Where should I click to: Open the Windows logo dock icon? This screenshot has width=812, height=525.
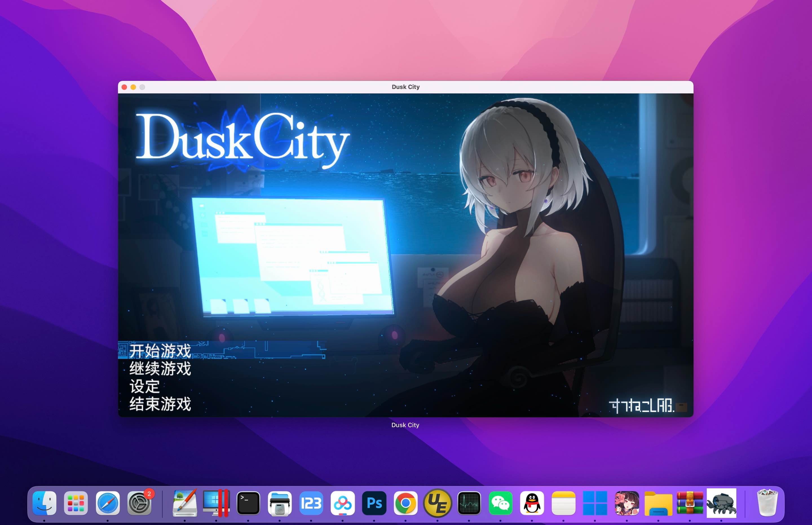(x=595, y=503)
